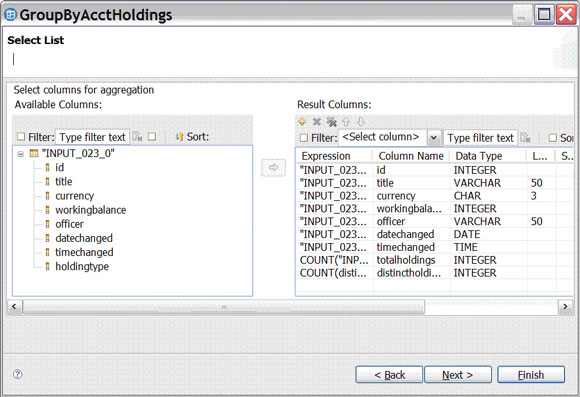The image size is (580, 397).
Task: Select the currency column in tree
Action: pyautogui.click(x=74, y=196)
